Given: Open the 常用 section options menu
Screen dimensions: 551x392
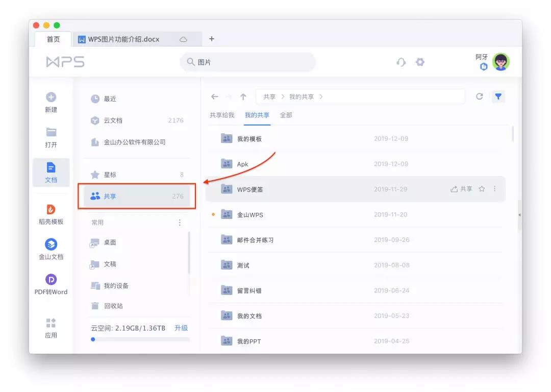Looking at the screenshot, I should (179, 222).
